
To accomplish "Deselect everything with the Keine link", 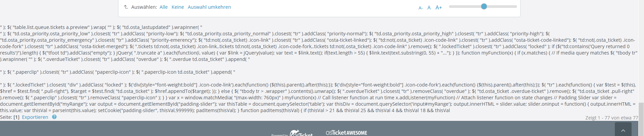I will [x=177, y=7].
